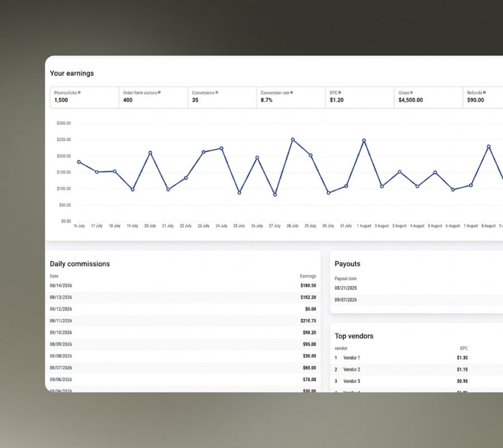
Task: Click the vendor column header in Top vendors
Action: coord(341,348)
